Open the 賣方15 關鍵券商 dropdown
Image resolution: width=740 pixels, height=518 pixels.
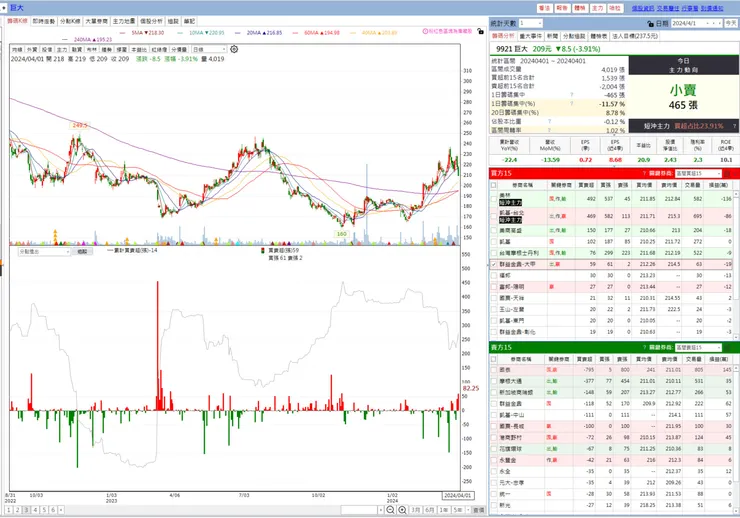698,348
